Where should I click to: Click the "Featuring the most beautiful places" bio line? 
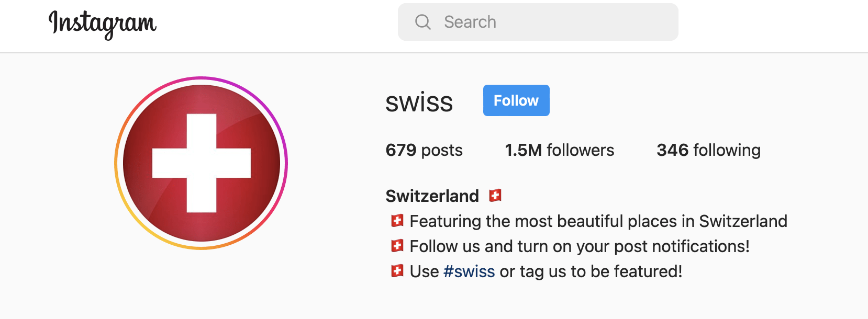point(598,221)
